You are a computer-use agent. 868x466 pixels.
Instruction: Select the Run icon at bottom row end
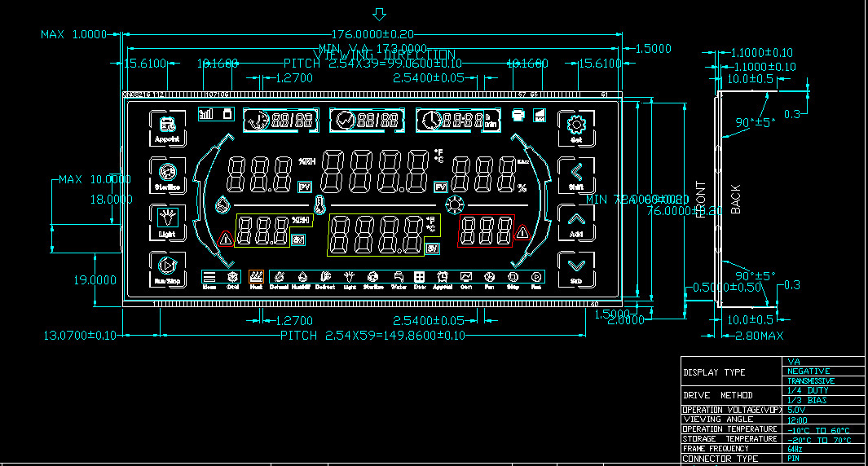click(535, 277)
